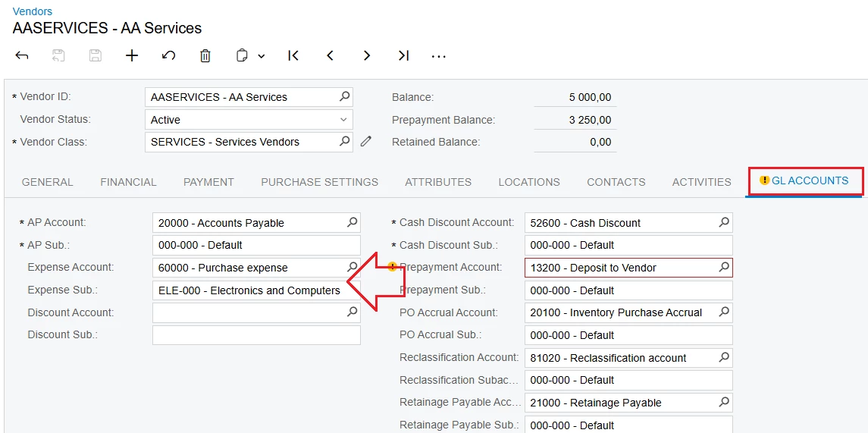Open the PO Accrual Account lookup magnifier

tap(724, 312)
